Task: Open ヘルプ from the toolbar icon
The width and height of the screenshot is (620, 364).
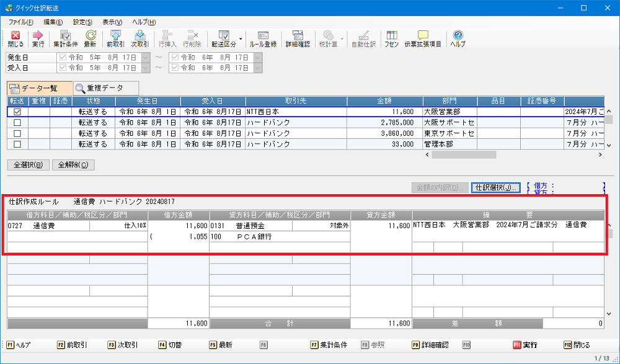Action: tap(458, 39)
